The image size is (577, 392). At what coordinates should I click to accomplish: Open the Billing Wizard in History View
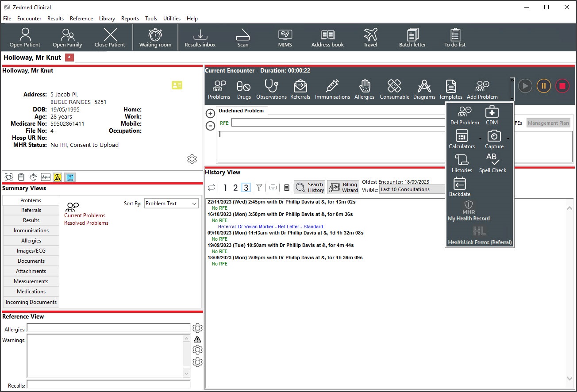point(343,187)
